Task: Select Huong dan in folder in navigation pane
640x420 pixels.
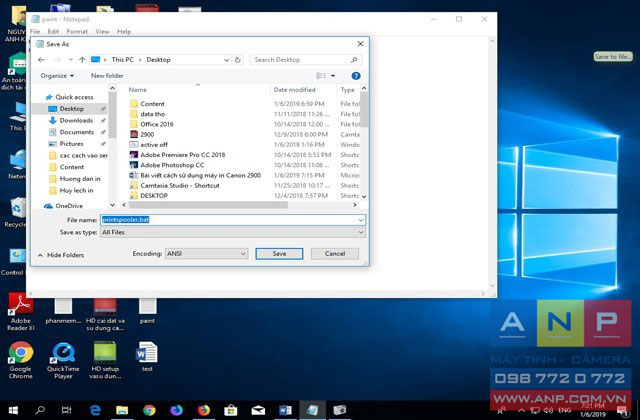Action: tap(80, 179)
